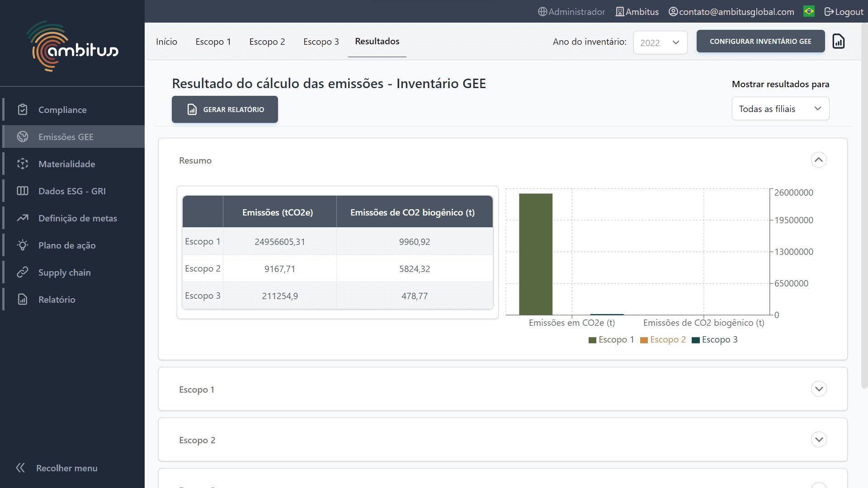Click the Ambitus logo
Viewport: 868px width, 488px height.
72,46
